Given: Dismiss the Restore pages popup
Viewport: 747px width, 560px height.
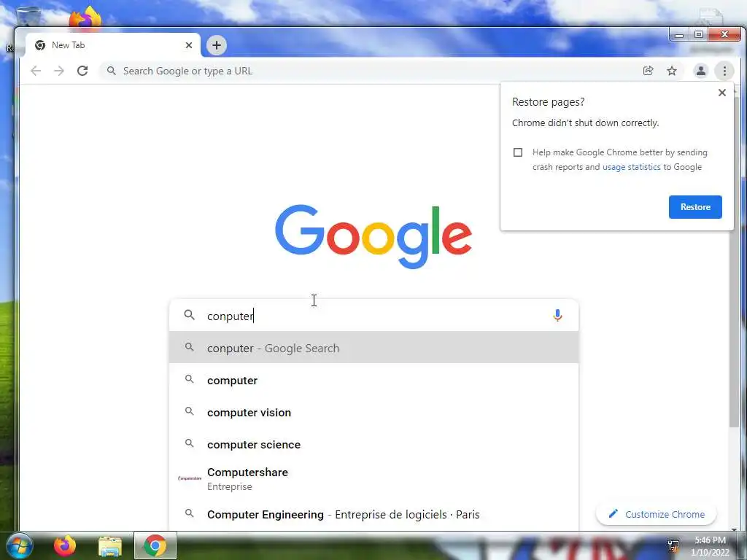Looking at the screenshot, I should 722,93.
